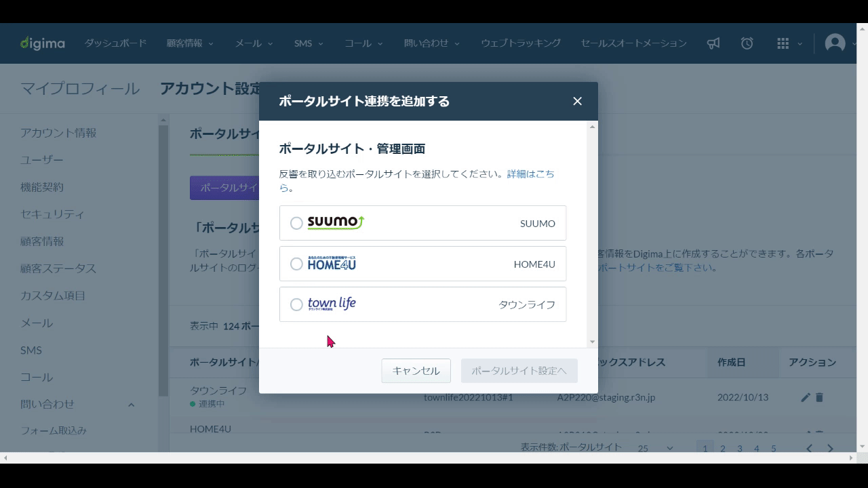The image size is (868, 488).
Task: Select the タウンライフ radio button
Action: tap(296, 304)
